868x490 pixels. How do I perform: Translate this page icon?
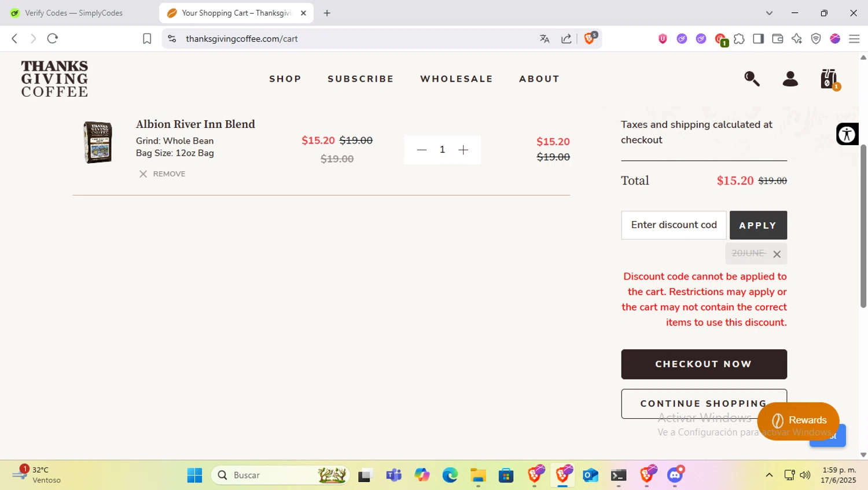[545, 39]
